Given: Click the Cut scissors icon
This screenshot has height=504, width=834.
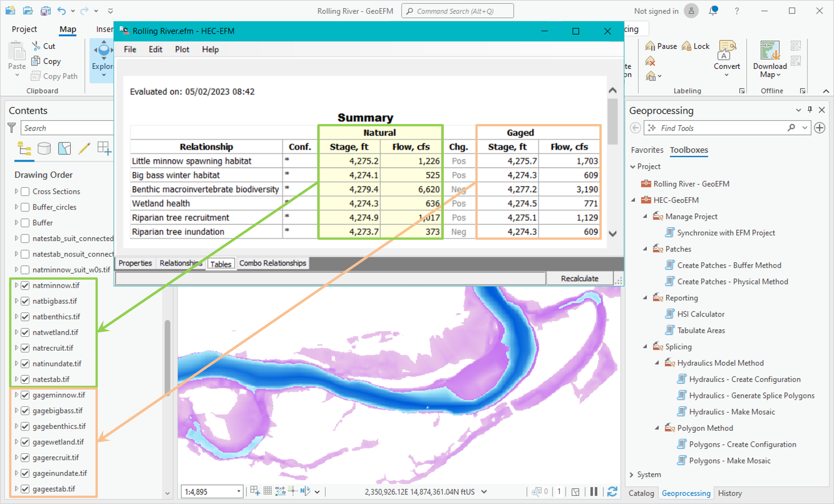Looking at the screenshot, I should [x=36, y=46].
